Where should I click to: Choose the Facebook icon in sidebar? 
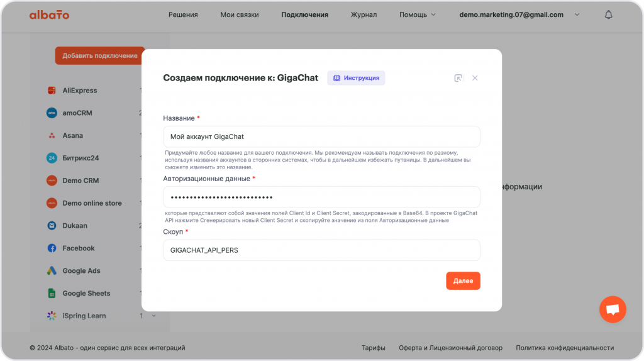[x=52, y=248]
